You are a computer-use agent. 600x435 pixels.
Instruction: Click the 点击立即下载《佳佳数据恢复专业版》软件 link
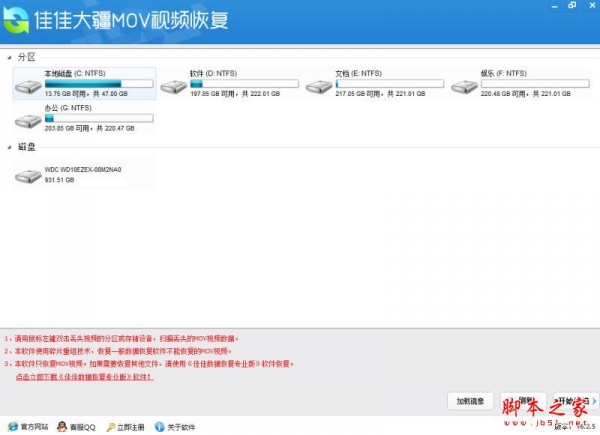(85, 377)
